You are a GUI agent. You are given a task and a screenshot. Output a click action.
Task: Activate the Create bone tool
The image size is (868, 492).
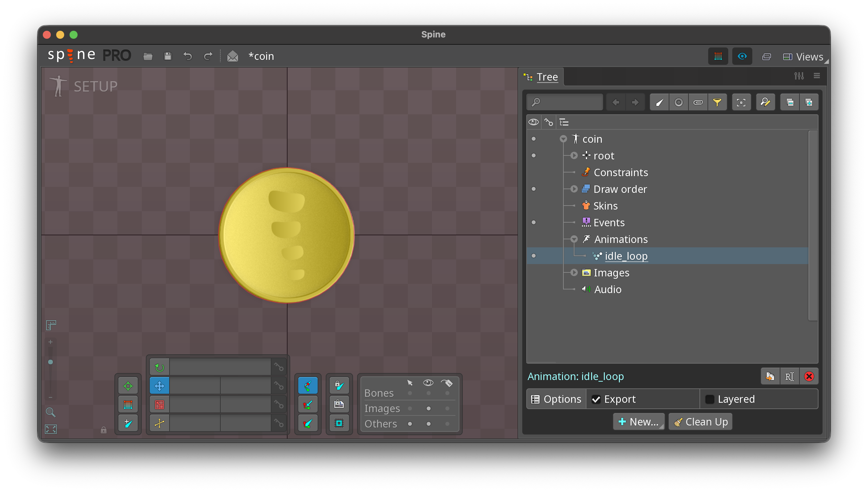[308, 385]
